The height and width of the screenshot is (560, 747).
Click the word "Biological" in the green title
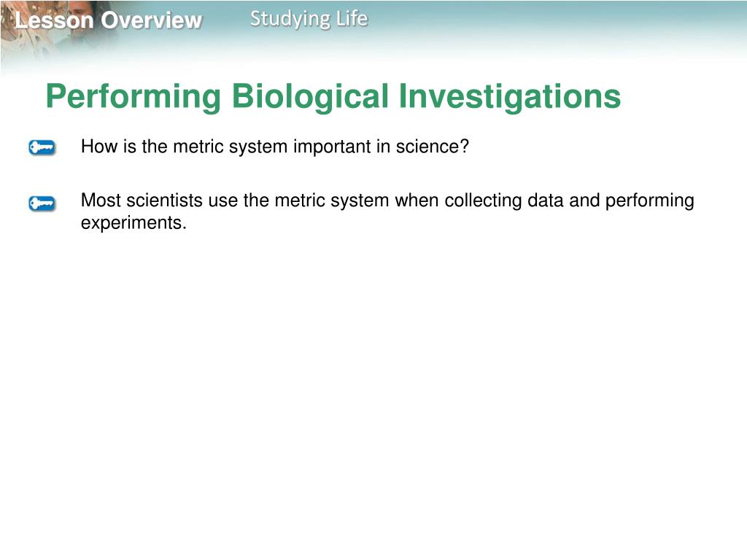[310, 97]
